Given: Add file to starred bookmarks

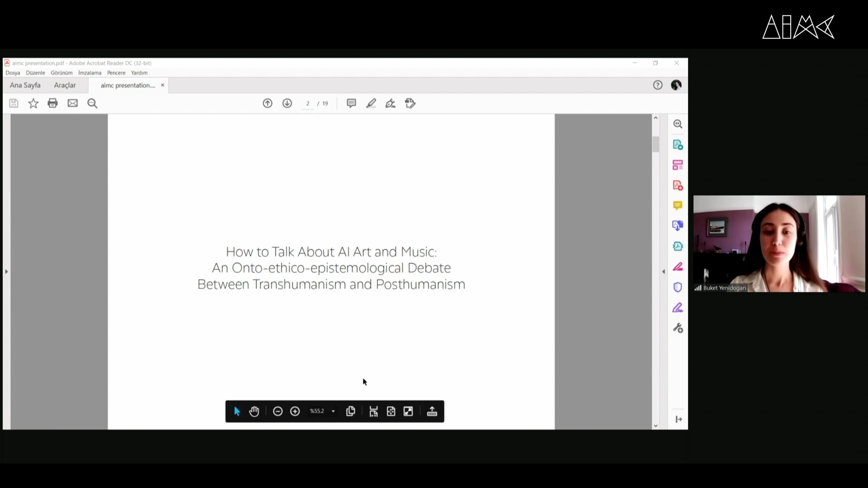Looking at the screenshot, I should (33, 103).
